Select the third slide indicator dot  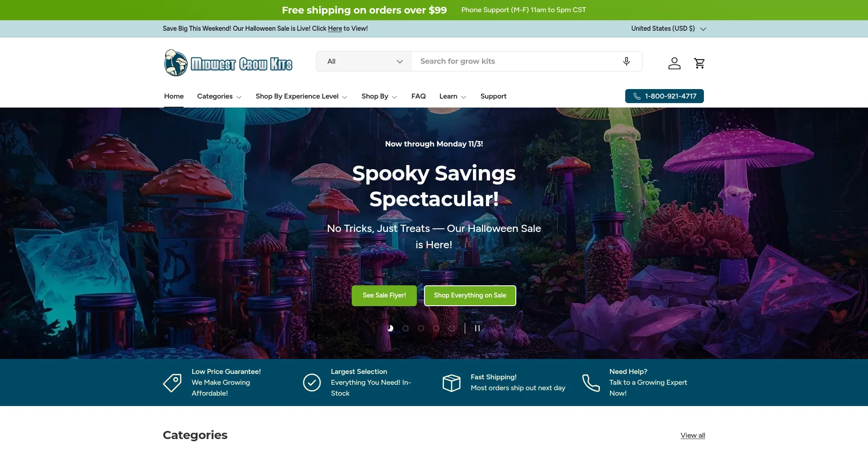421,328
